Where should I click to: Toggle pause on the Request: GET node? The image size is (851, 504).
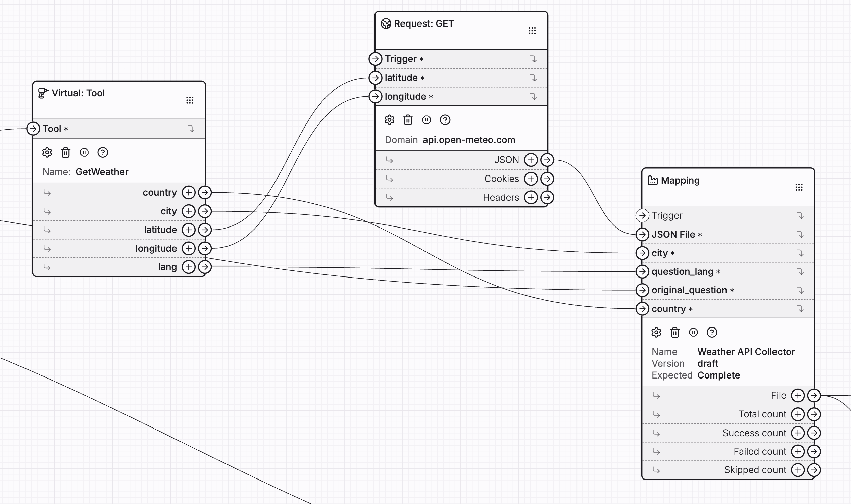426,120
